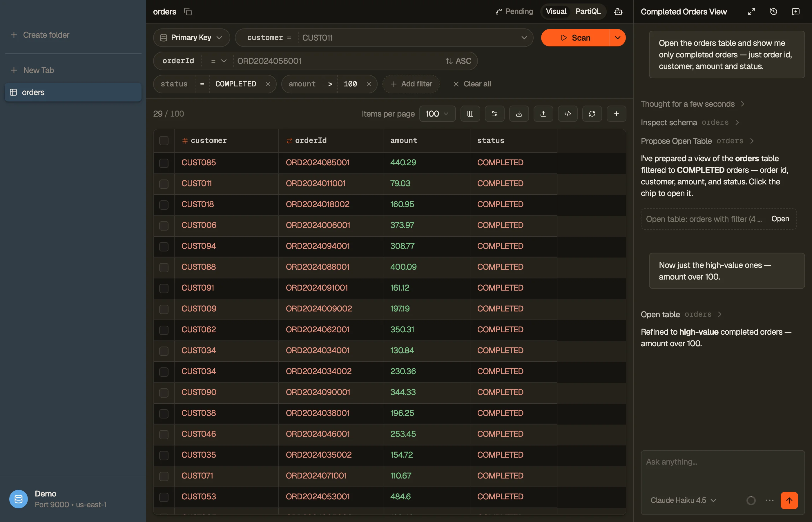Toggle the ASC sort order

[x=458, y=61]
